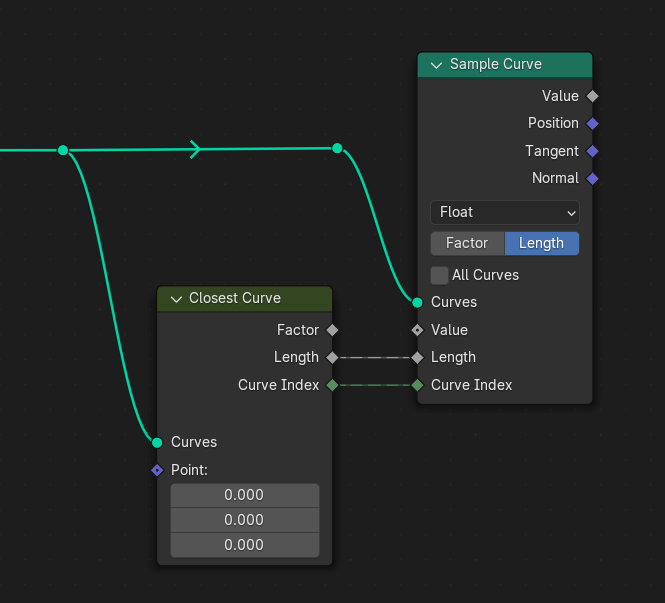Click the All Curves label
The width and height of the screenshot is (665, 603).
click(x=485, y=275)
